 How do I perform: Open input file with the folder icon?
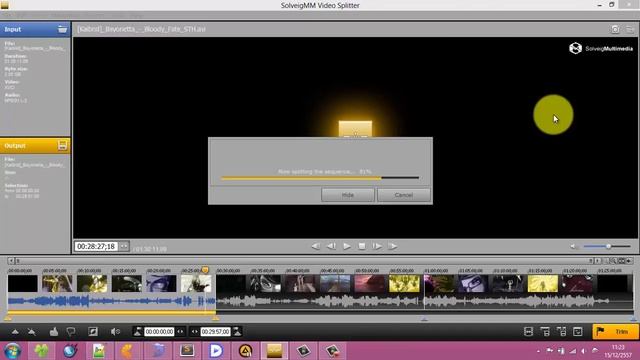(x=62, y=29)
